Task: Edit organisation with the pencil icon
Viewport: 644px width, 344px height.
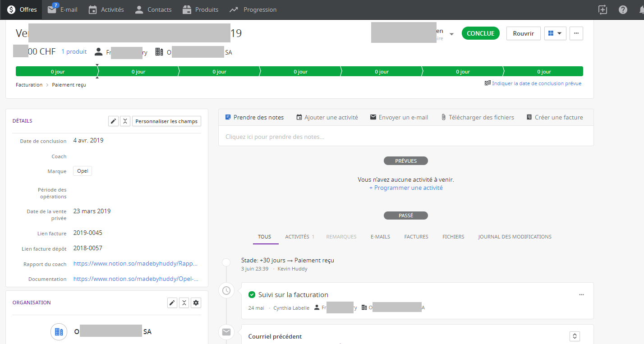Action: (x=172, y=303)
